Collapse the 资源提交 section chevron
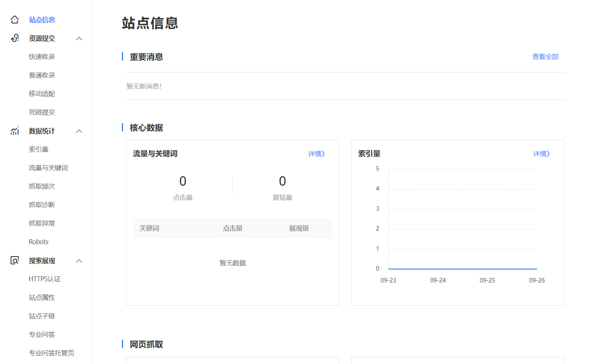 tap(79, 38)
